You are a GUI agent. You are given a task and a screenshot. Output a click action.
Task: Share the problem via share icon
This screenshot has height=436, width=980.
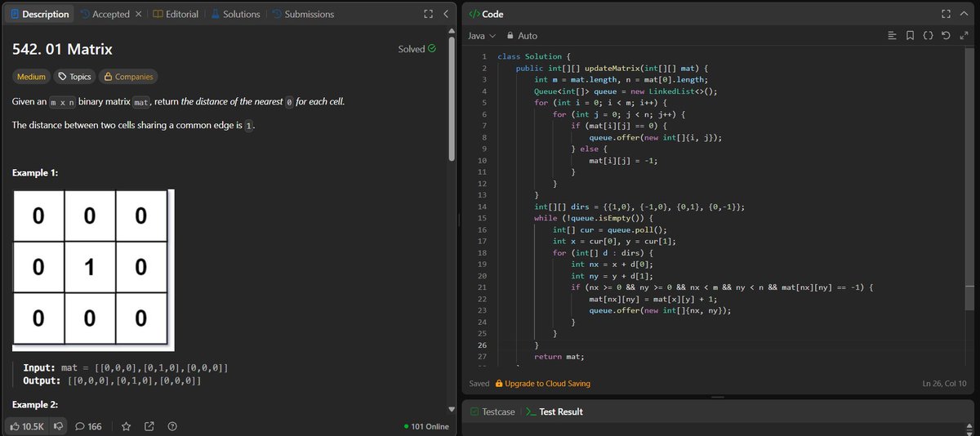point(149,426)
